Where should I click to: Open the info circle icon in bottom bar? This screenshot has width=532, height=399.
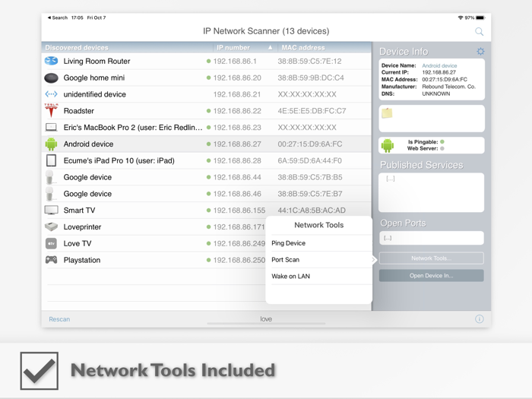click(479, 319)
